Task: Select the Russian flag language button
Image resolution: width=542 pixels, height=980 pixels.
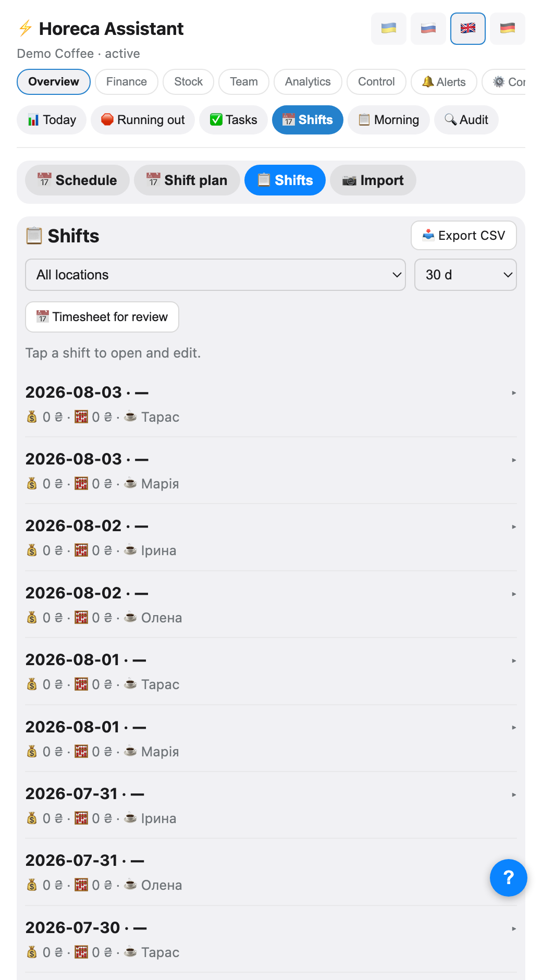Action: [x=428, y=29]
